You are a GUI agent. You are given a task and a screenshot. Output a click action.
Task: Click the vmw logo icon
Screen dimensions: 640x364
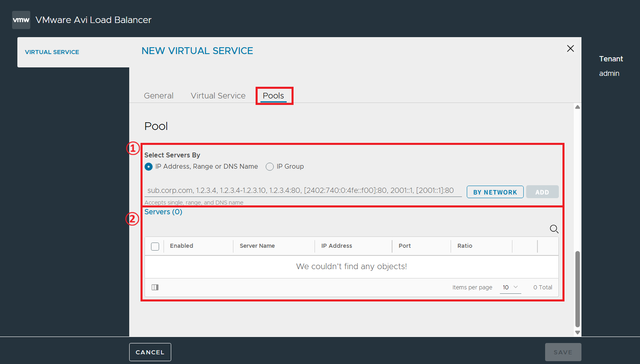click(21, 20)
